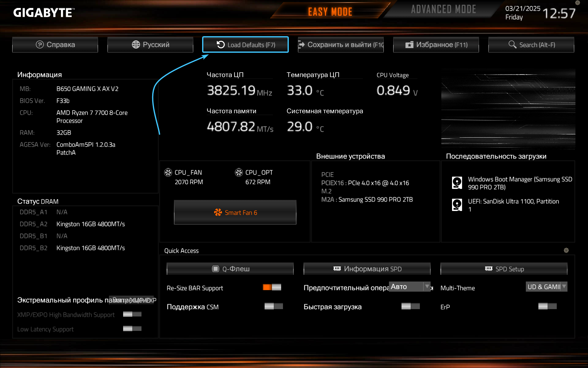Switch to ADVANCED MODE tab
This screenshot has height=368, width=588.
pyautogui.click(x=443, y=10)
